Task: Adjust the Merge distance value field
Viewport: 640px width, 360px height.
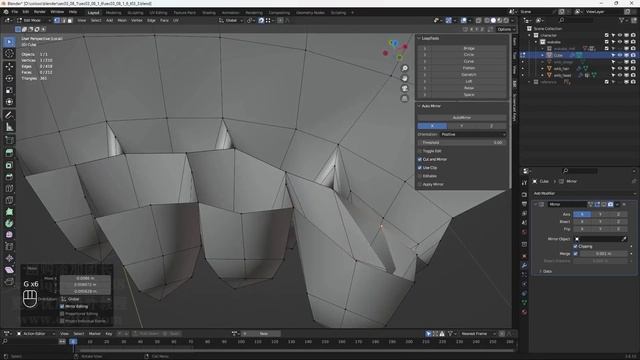Action: [603, 253]
